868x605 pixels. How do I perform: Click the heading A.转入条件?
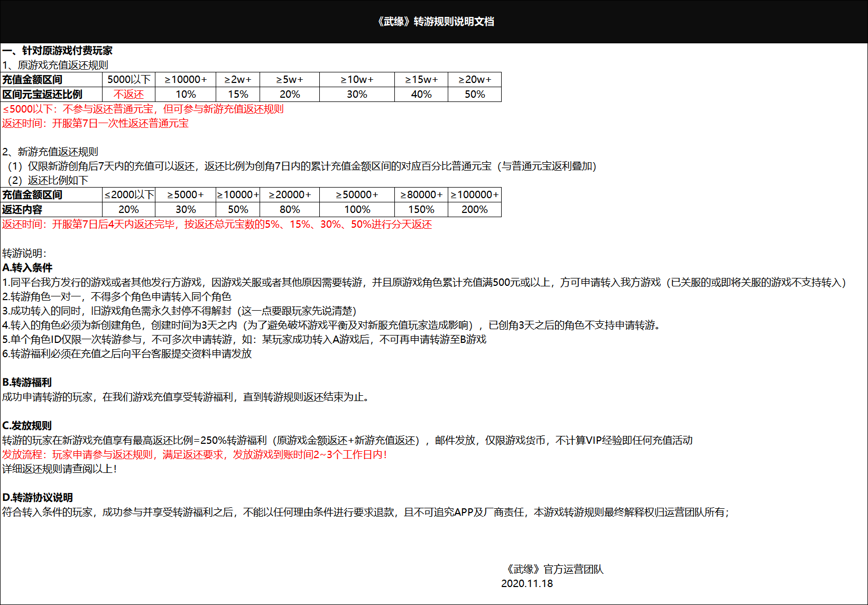coord(27,267)
